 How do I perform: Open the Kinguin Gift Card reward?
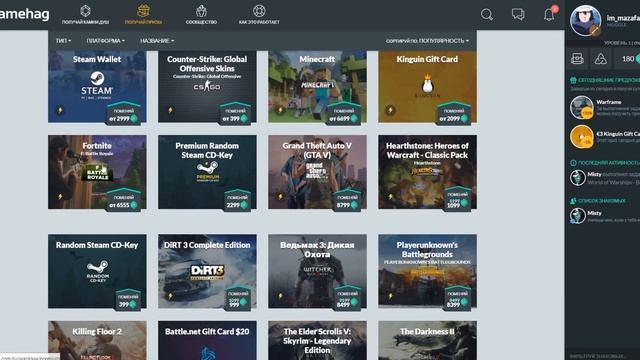(x=427, y=87)
